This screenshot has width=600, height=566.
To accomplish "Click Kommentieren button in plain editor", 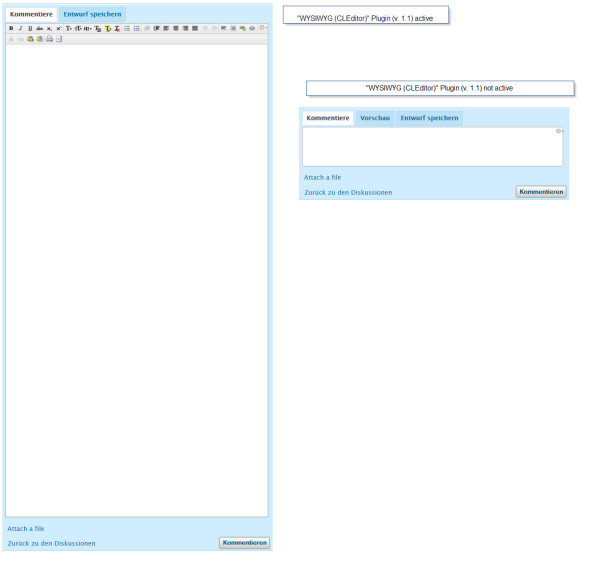I will 541,192.
